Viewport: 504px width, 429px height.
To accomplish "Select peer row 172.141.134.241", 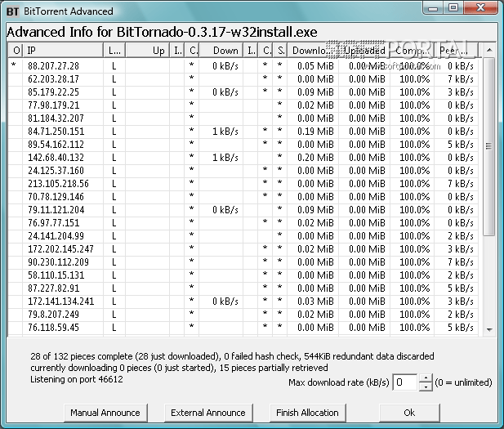I will point(243,302).
